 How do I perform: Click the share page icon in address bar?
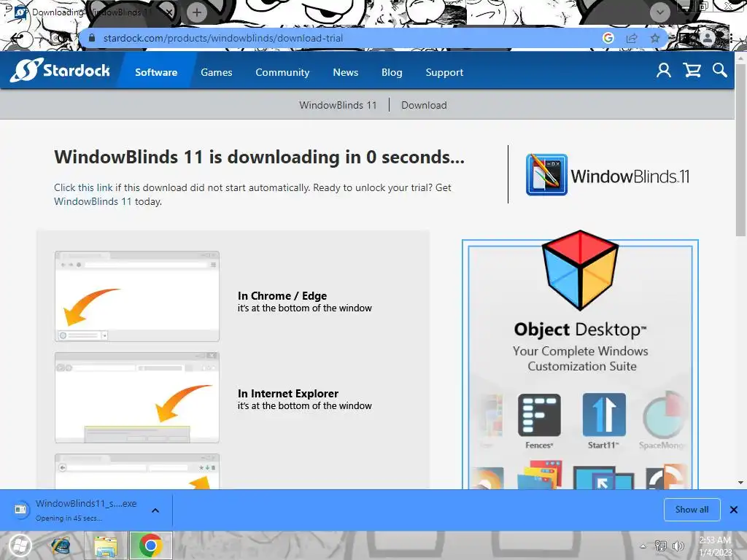pos(632,38)
